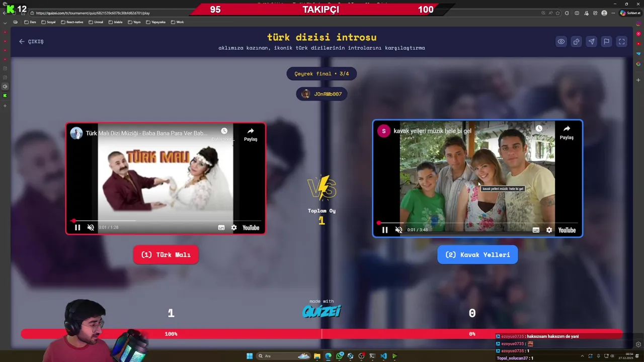Image resolution: width=644 pixels, height=362 pixels.
Task: Click the Quizei logo
Action: [321, 311]
